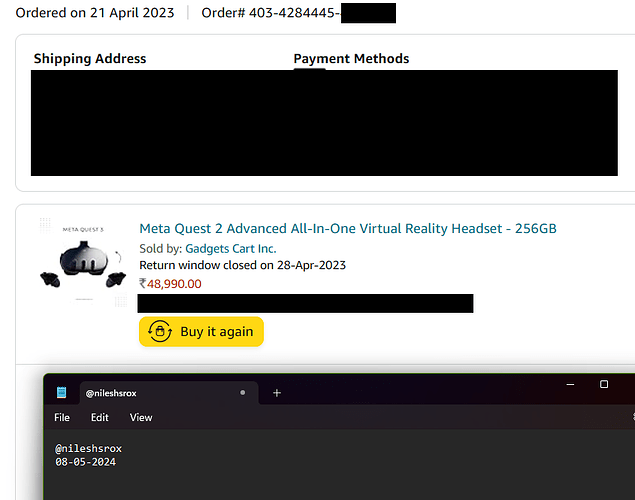
Task: Click the Order# 403-4284445 number text
Action: [x=271, y=13]
